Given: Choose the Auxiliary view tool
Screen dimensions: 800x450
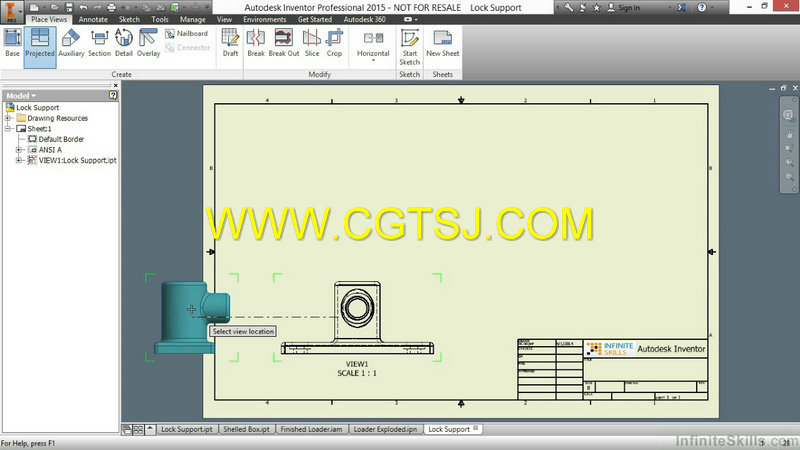Looking at the screenshot, I should [71, 43].
